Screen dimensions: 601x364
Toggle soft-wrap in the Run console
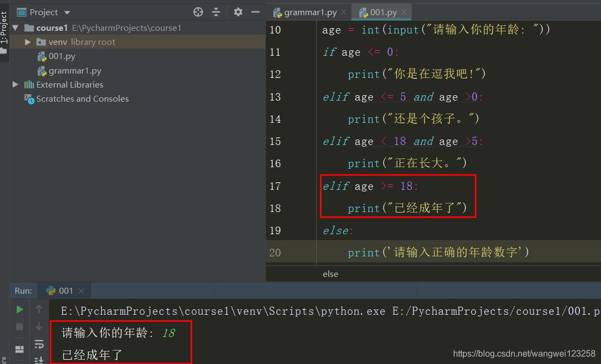point(38,343)
